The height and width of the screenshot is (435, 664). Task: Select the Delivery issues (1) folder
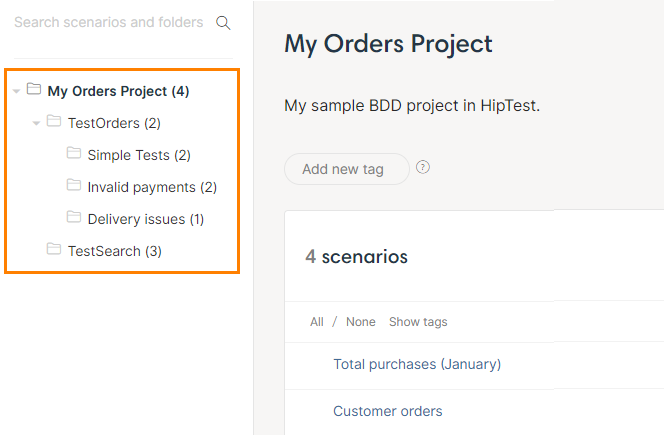coord(145,219)
